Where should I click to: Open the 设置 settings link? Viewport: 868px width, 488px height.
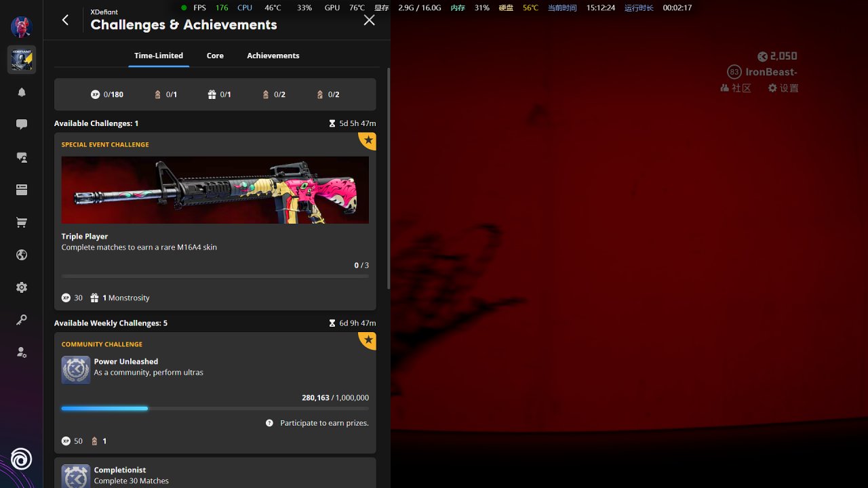[783, 88]
